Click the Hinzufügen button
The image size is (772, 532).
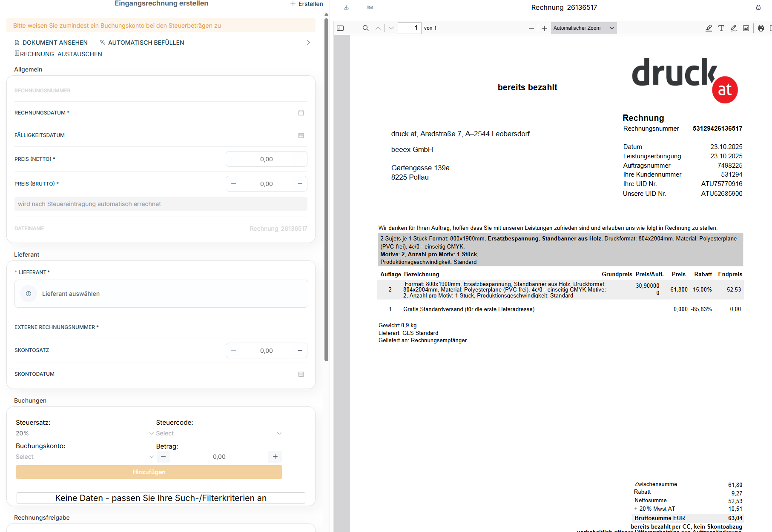[149, 472]
